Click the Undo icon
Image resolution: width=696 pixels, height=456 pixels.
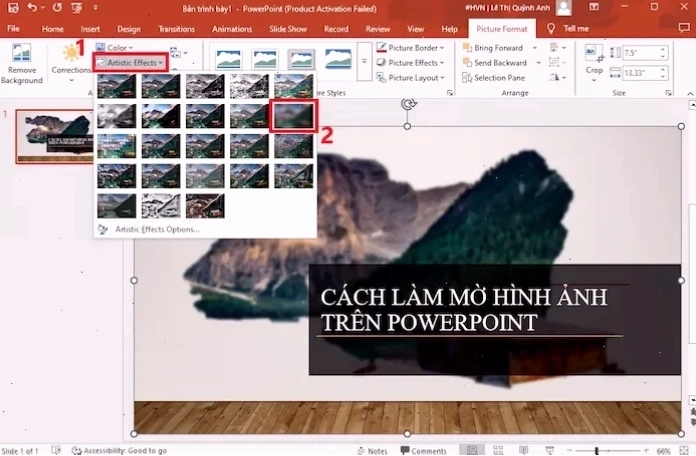[x=32, y=8]
